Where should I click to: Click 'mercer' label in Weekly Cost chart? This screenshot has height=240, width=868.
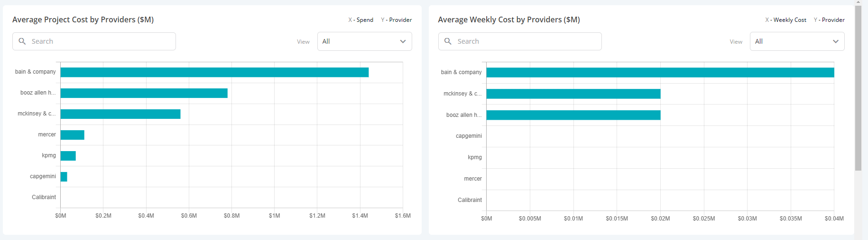(x=473, y=179)
